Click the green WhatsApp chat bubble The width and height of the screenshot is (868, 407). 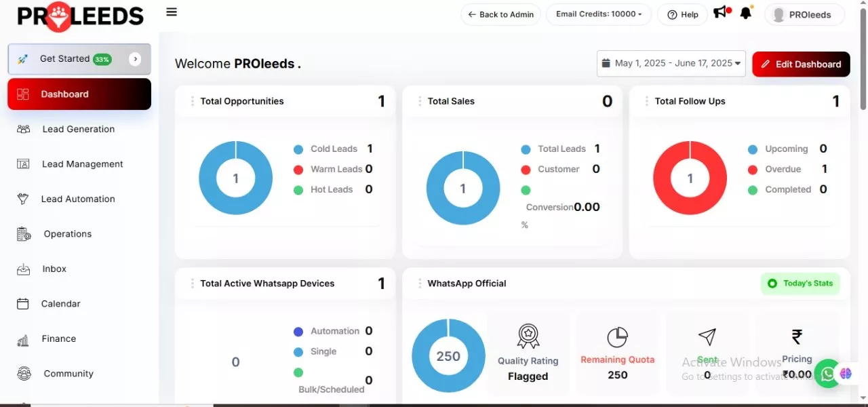(x=827, y=374)
